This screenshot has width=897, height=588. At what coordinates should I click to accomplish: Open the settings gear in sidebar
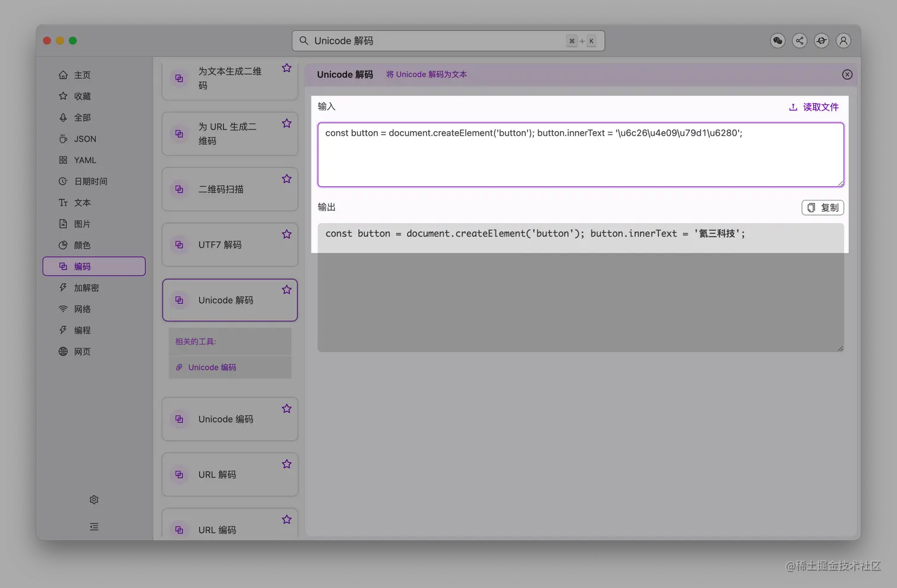pyautogui.click(x=94, y=500)
